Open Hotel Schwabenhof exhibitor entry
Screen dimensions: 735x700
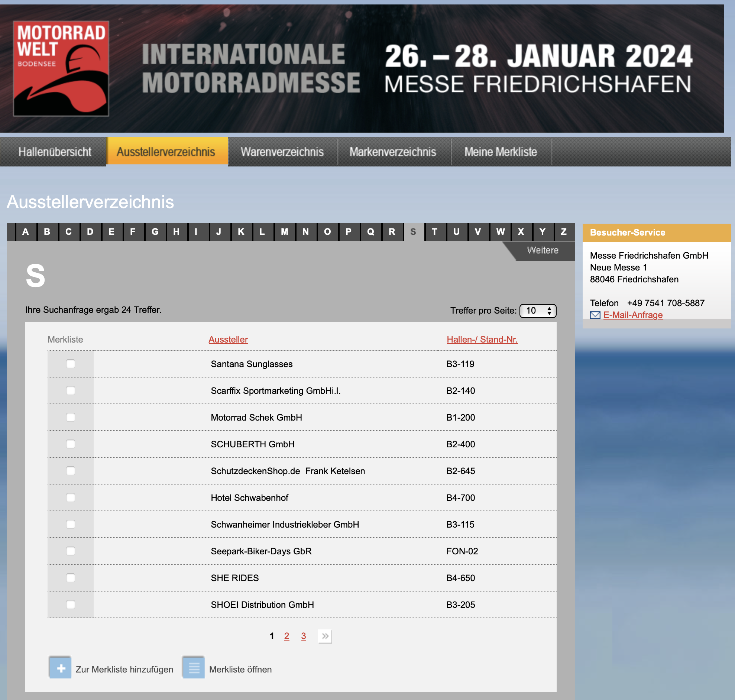click(250, 498)
